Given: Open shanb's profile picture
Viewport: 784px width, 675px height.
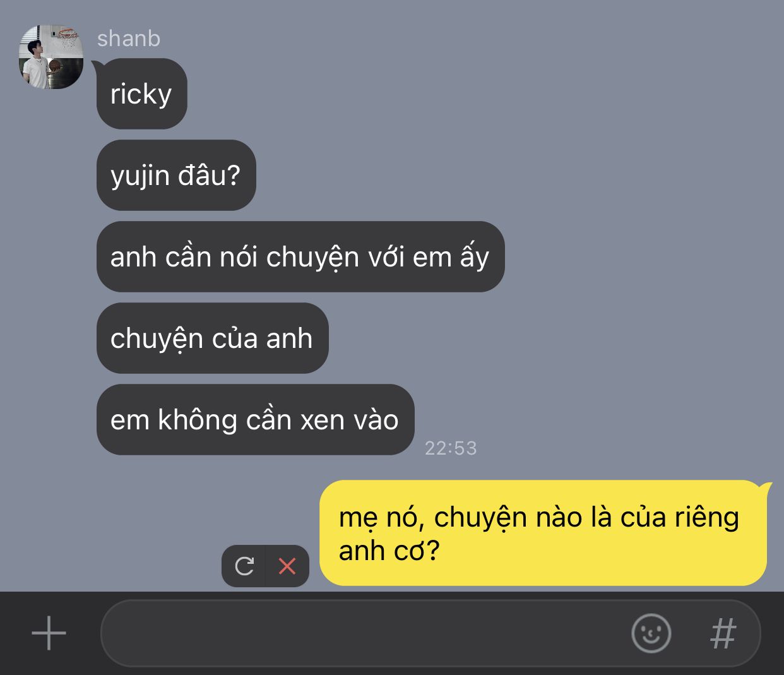Looking at the screenshot, I should (x=51, y=57).
